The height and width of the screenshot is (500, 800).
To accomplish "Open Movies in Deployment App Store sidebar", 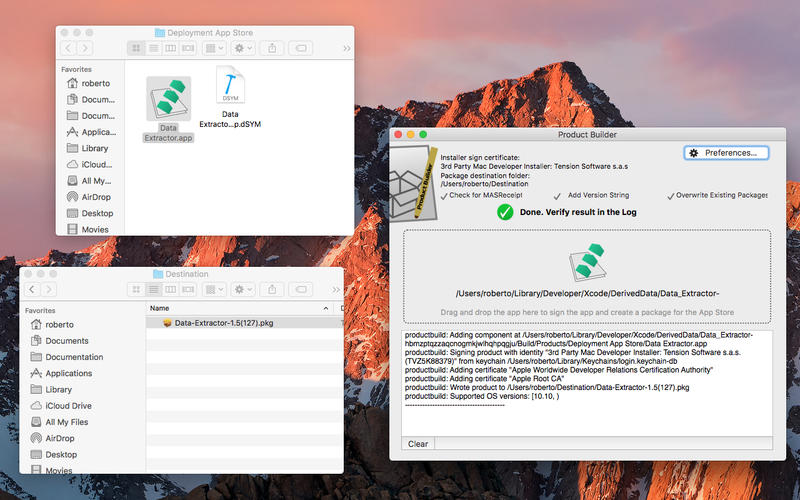I will [x=88, y=230].
